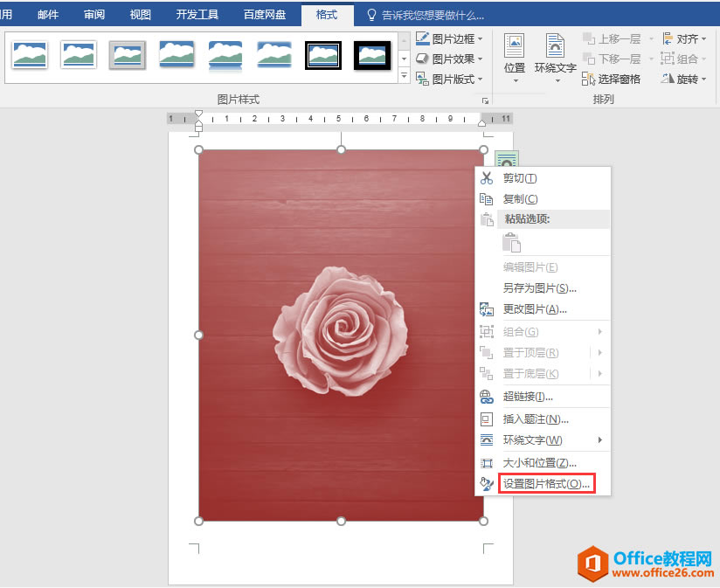
Task: Click the right indent marker on ruler
Action: pos(481,122)
